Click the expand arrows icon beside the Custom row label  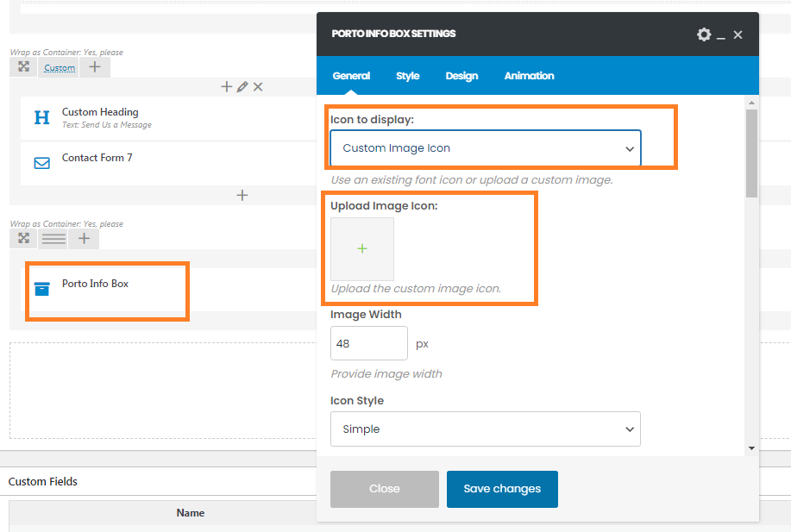pyautogui.click(x=23, y=67)
